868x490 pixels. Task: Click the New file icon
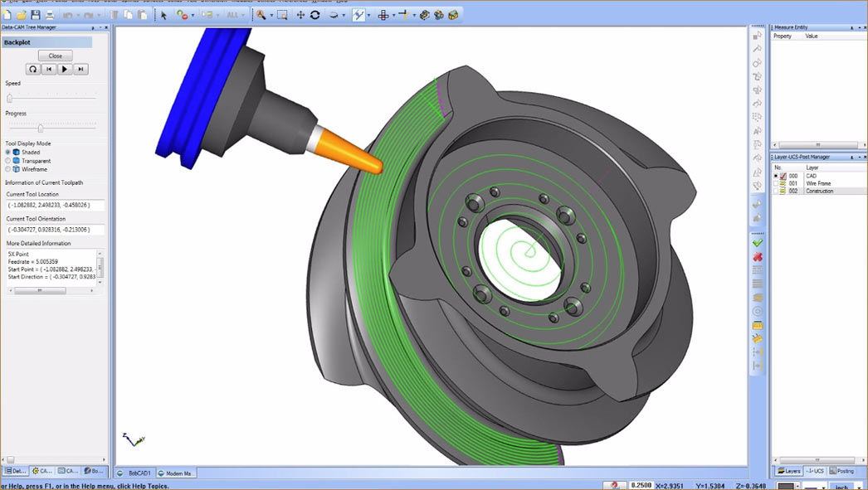tap(7, 15)
